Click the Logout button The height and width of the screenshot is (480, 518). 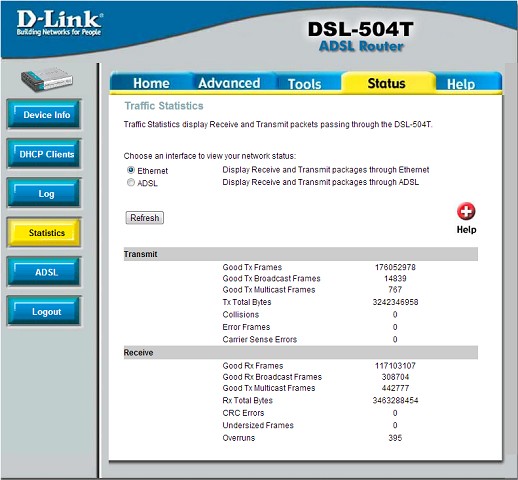pyautogui.click(x=44, y=311)
